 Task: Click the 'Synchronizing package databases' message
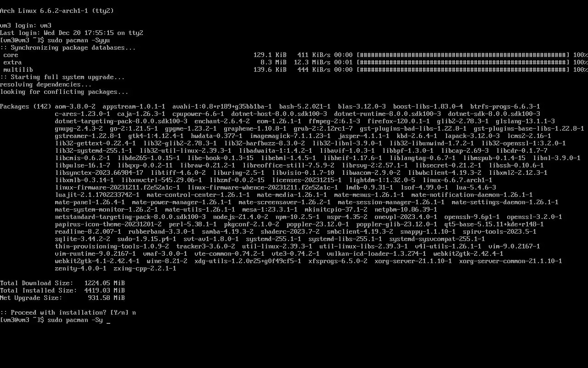click(x=68, y=47)
